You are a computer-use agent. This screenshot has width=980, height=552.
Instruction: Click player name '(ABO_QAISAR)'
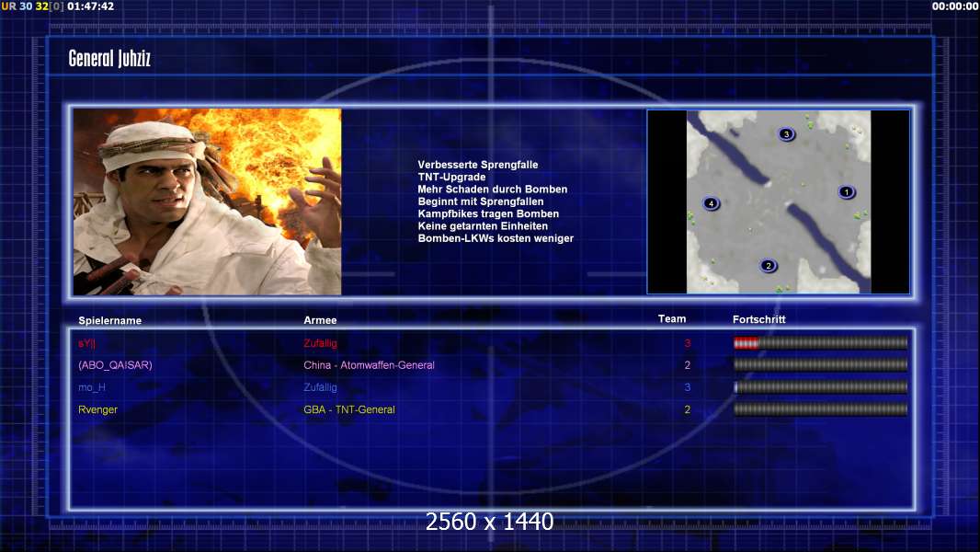[115, 365]
